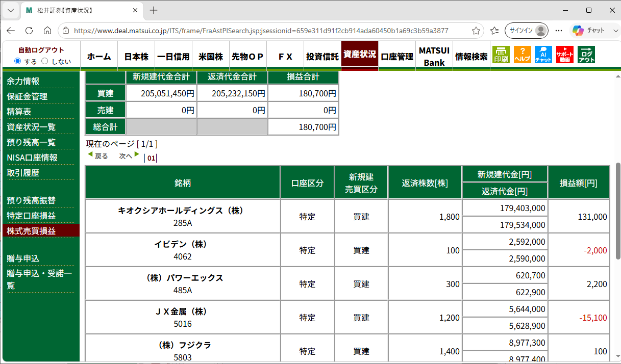
Task: Open the tab list dropdown chevron
Action: (x=11, y=10)
